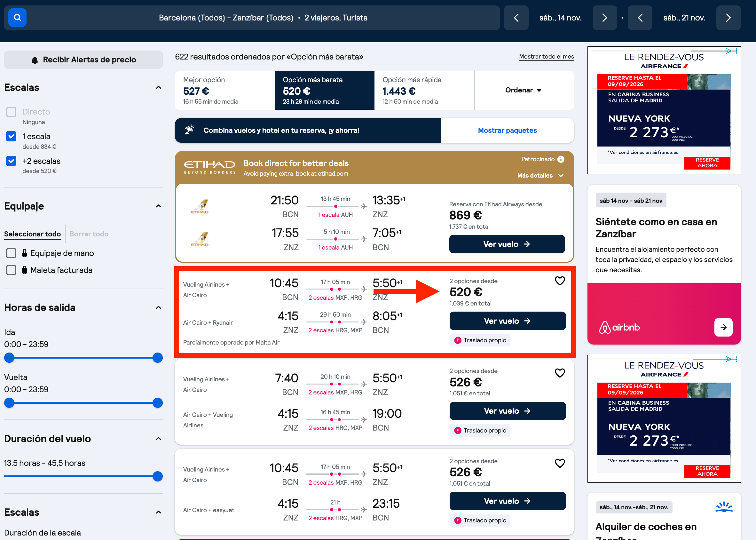Collapse the Duración del vuelo section
The image size is (756, 540).
point(159,439)
